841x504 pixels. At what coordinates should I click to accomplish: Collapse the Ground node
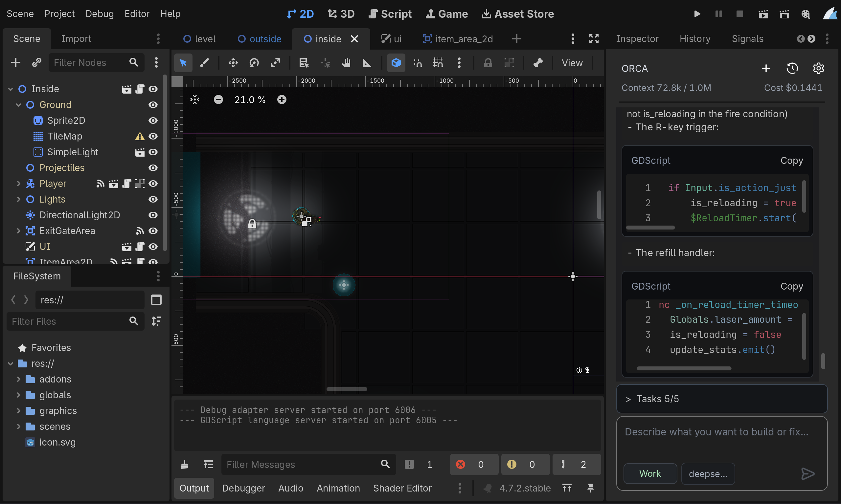pyautogui.click(x=19, y=105)
